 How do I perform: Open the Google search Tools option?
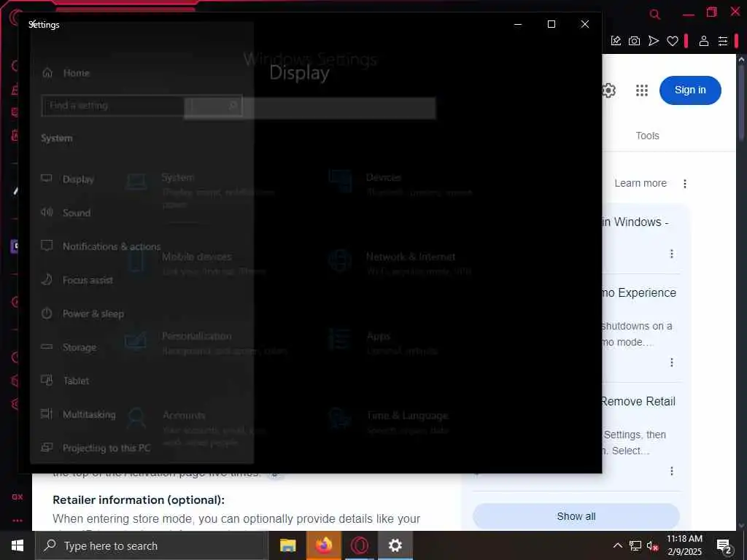tap(647, 136)
